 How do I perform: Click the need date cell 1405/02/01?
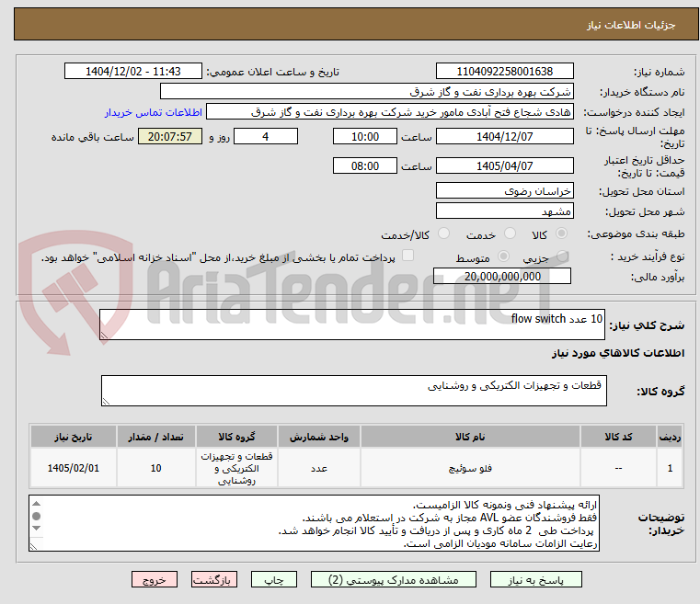coord(74,468)
